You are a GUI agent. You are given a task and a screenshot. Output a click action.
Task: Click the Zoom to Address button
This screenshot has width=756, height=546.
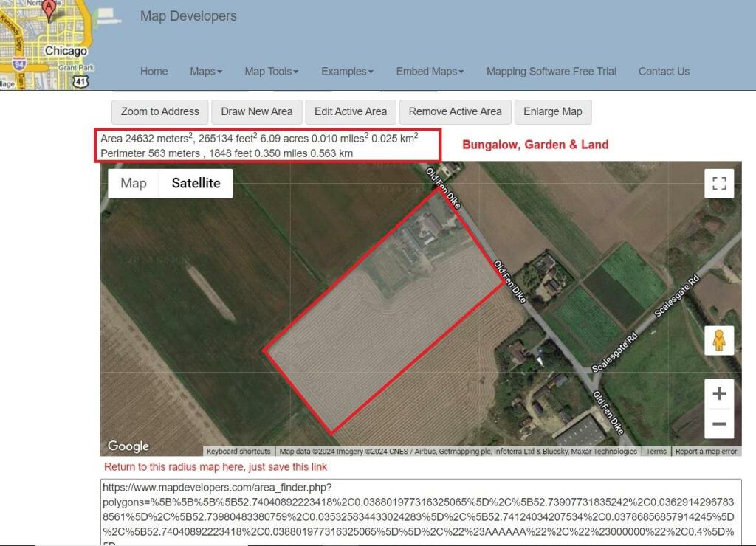pyautogui.click(x=160, y=112)
